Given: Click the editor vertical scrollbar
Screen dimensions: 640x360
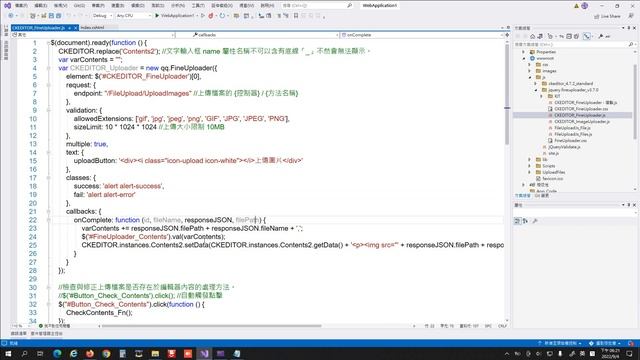Looking at the screenshot, I should (x=507, y=94).
